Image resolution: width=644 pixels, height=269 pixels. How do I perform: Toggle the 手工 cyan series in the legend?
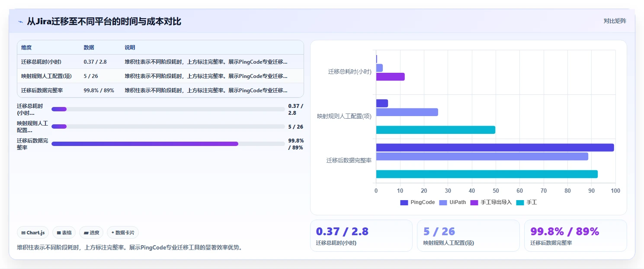point(526,202)
